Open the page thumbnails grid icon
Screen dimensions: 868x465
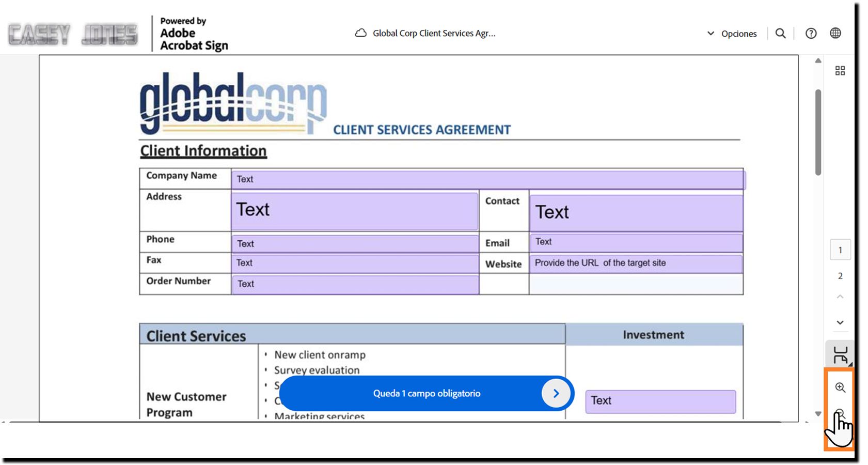point(840,71)
